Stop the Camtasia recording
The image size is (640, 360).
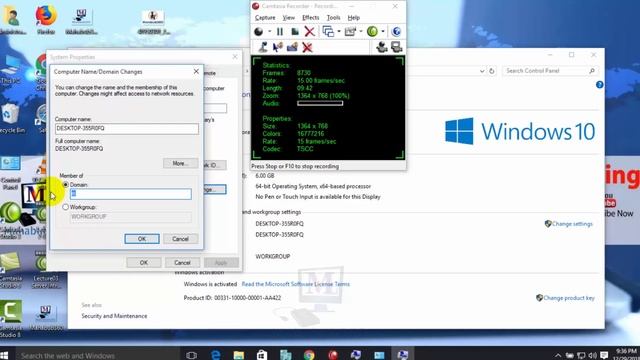click(x=295, y=31)
